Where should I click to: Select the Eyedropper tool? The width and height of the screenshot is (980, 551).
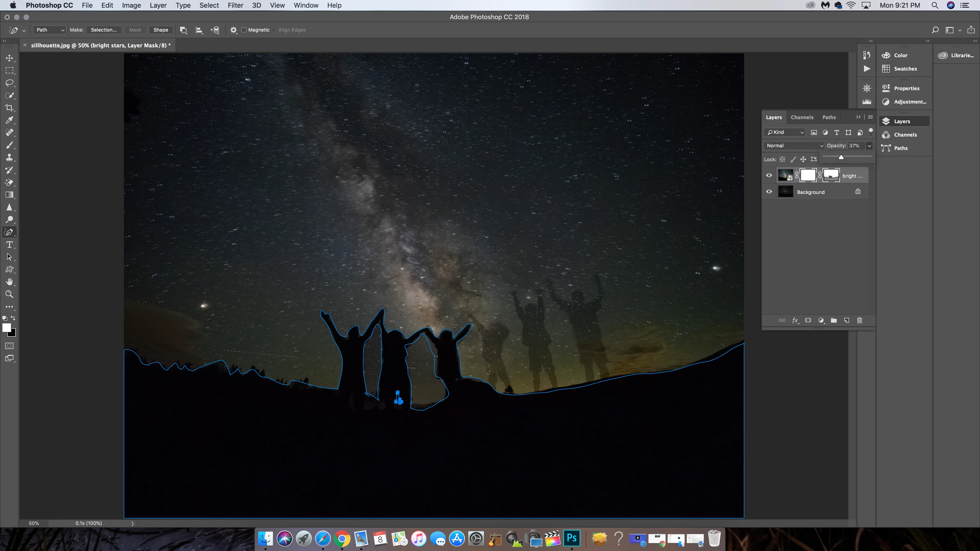(x=10, y=120)
